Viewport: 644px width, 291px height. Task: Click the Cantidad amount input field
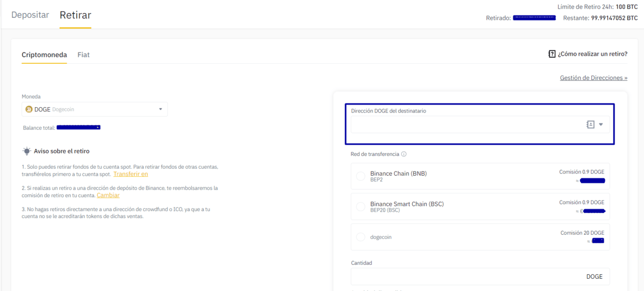click(x=467, y=277)
